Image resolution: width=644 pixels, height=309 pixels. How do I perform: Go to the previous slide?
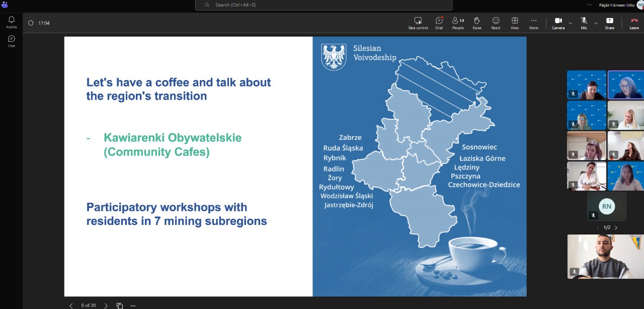[x=71, y=305]
